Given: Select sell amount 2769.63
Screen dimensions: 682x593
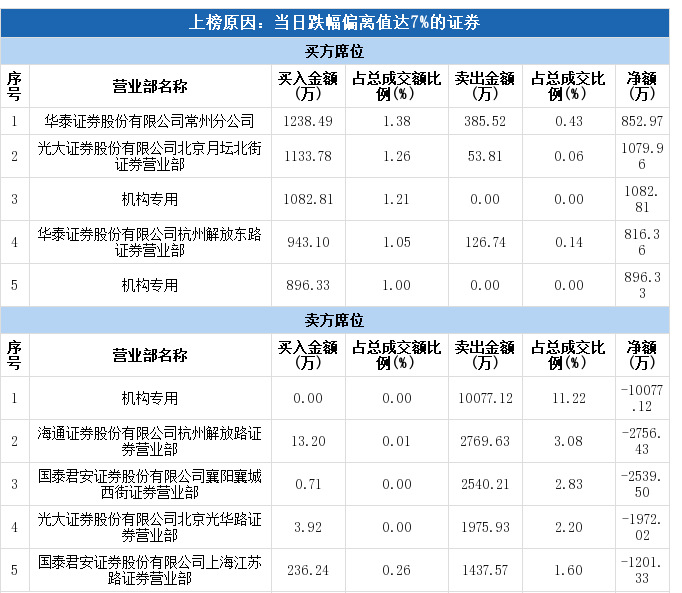Looking at the screenshot, I should pyautogui.click(x=485, y=441).
